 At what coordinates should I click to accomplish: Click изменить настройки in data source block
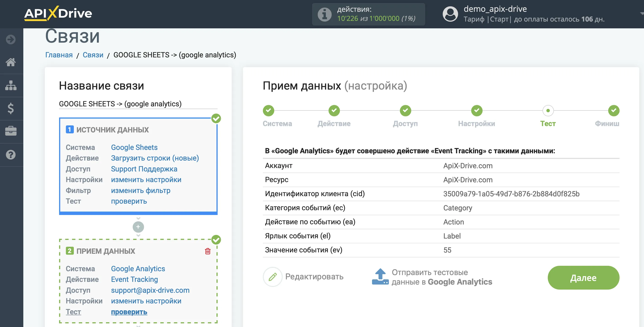[146, 180]
